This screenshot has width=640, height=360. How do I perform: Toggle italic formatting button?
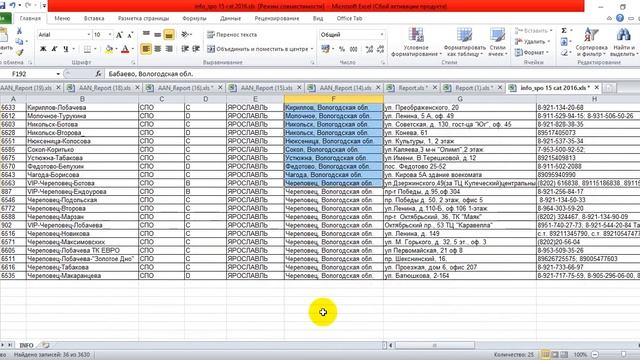pyautogui.click(x=54, y=49)
